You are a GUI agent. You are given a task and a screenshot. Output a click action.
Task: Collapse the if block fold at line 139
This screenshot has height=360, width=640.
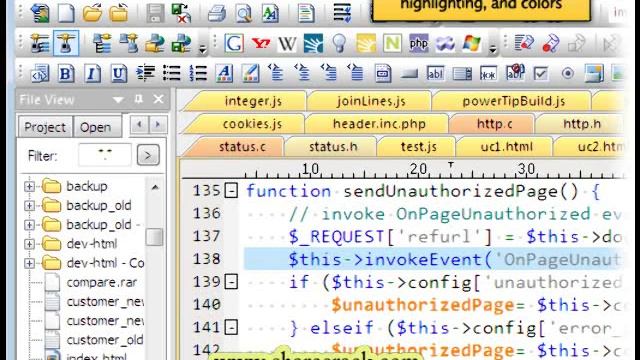pos(231,282)
